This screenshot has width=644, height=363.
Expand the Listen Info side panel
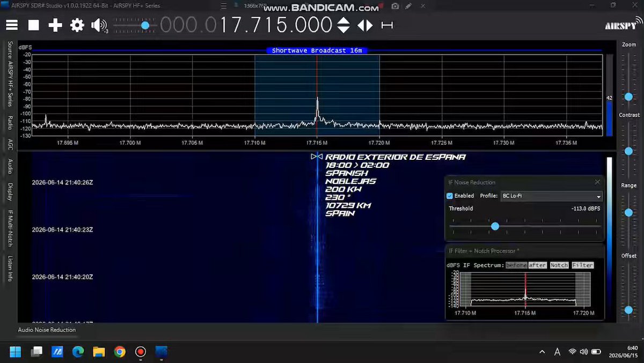10,269
